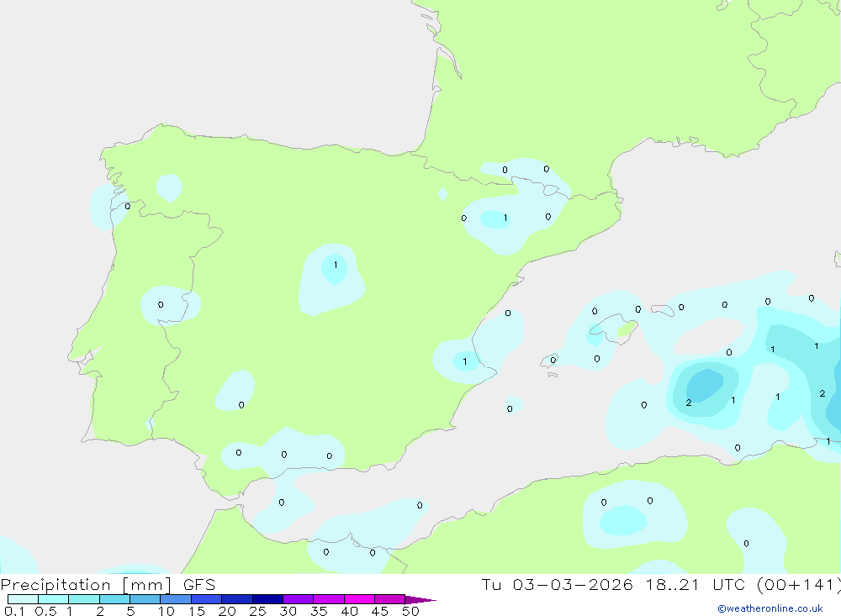Click the 35–40 mm purple legend swatch
Image resolution: width=841 pixels, height=616 pixels.
click(328, 599)
